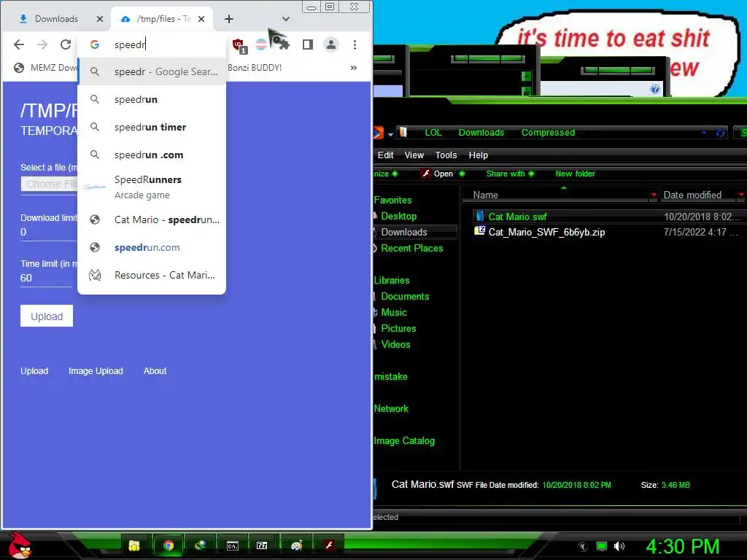Open the Music library

pos(393,312)
